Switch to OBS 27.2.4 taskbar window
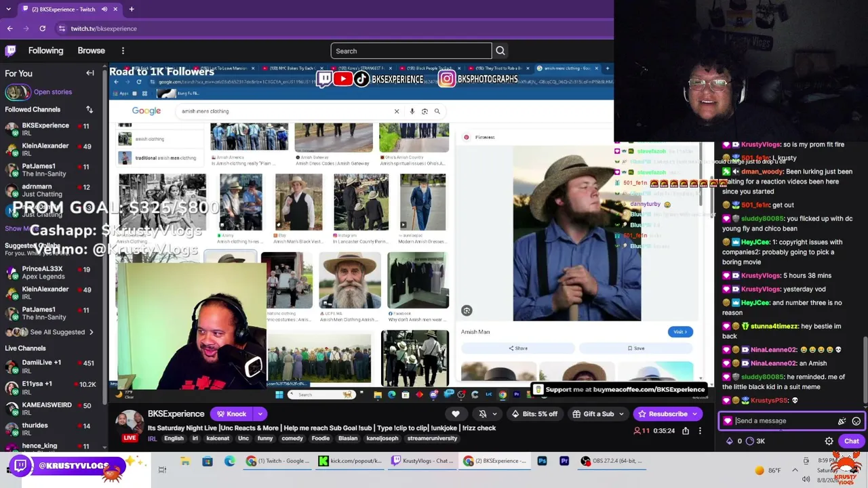868x488 pixels. tap(614, 461)
